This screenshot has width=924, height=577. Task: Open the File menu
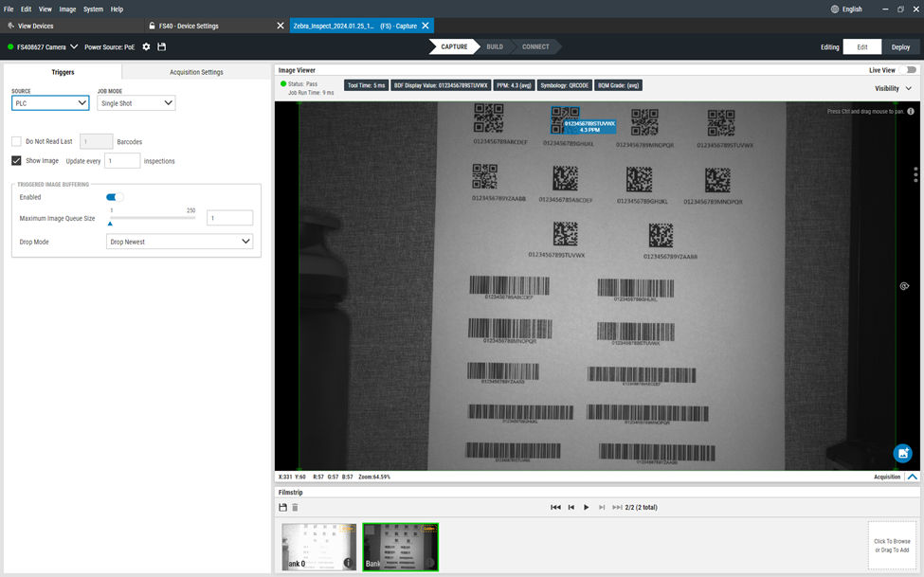coord(9,9)
